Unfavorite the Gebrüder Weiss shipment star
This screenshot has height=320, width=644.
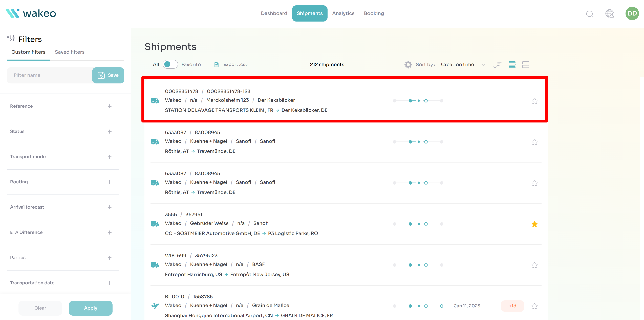pos(534,224)
